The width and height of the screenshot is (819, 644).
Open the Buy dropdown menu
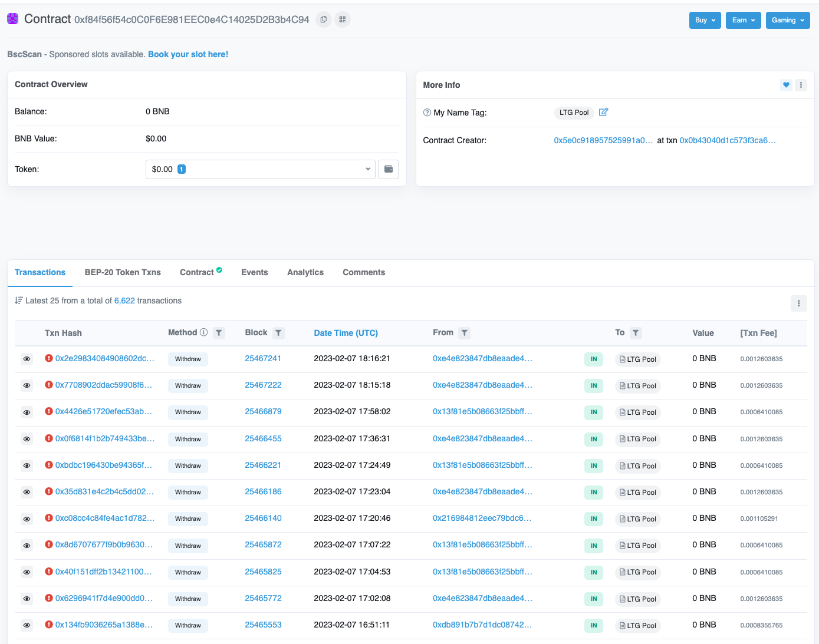[705, 20]
